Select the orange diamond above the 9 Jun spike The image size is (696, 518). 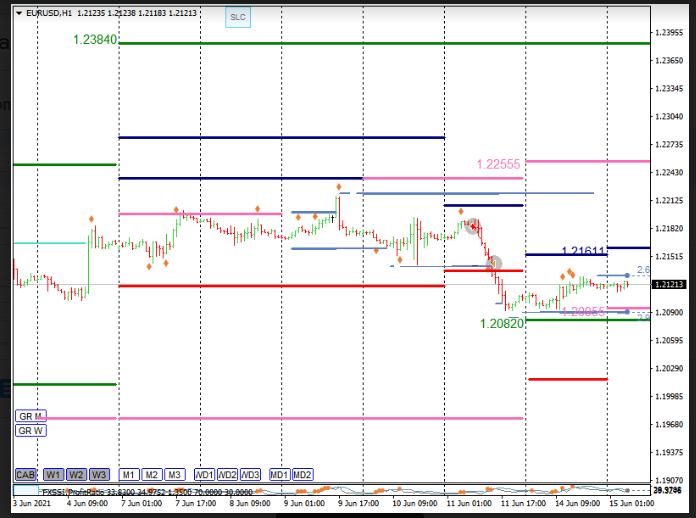point(340,187)
